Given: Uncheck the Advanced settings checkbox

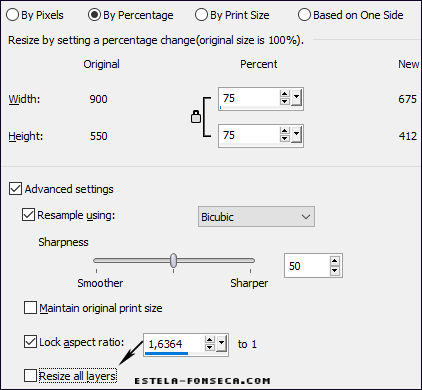Looking at the screenshot, I should click(x=15, y=189).
